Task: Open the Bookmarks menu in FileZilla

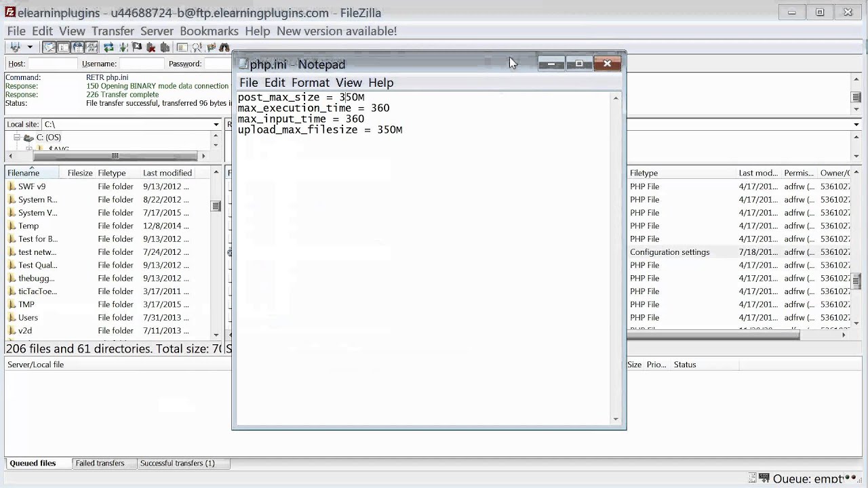Action: 209,31
